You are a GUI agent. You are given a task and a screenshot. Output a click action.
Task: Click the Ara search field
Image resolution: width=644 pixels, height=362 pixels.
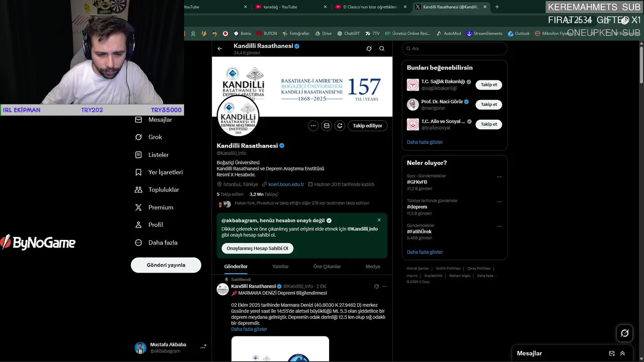click(454, 49)
